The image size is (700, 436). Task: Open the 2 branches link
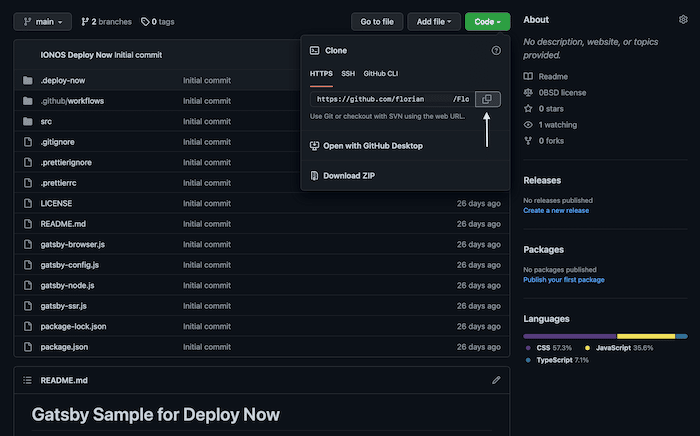click(x=106, y=21)
